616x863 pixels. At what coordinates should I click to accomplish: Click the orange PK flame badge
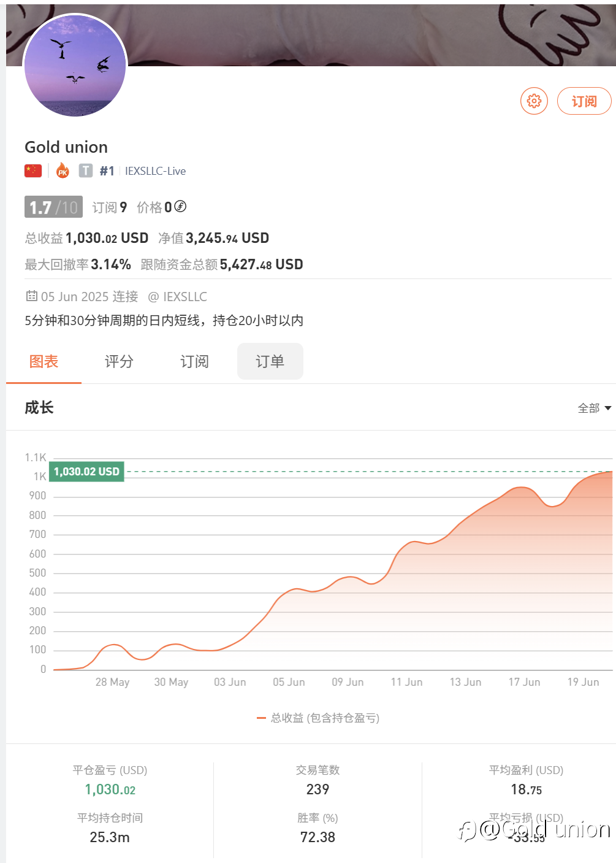[63, 171]
